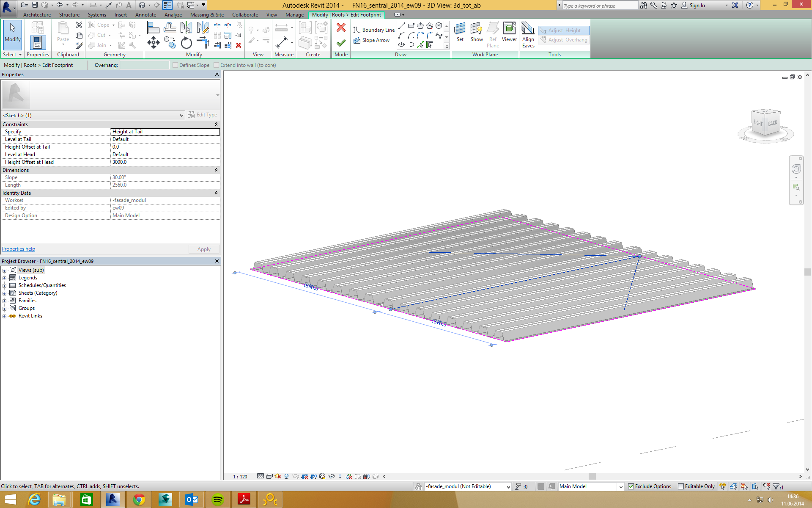Check the Defines Slope option
This screenshot has width=812, height=508.
176,65
